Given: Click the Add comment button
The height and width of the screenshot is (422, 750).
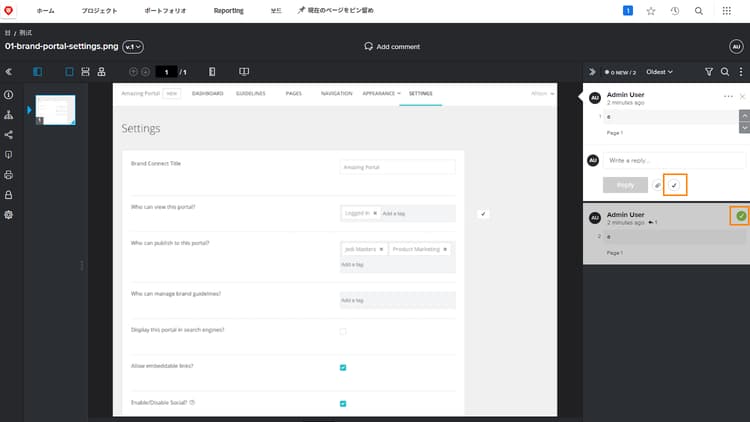Looking at the screenshot, I should pos(392,46).
